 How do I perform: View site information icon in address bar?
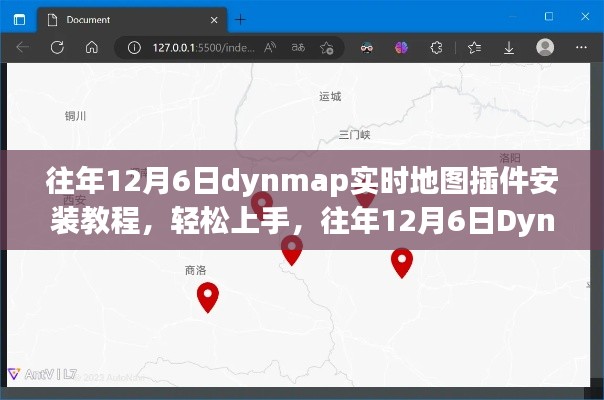pyautogui.click(x=132, y=47)
